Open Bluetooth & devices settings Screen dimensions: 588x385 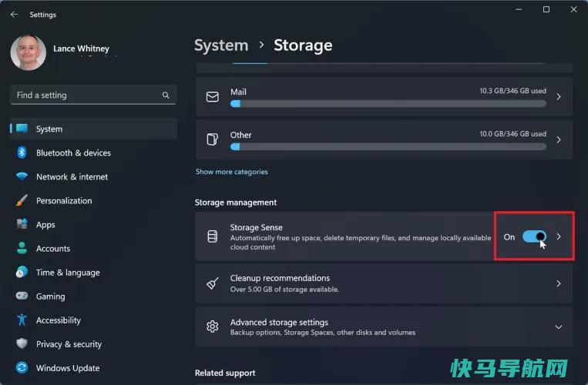tap(94, 152)
